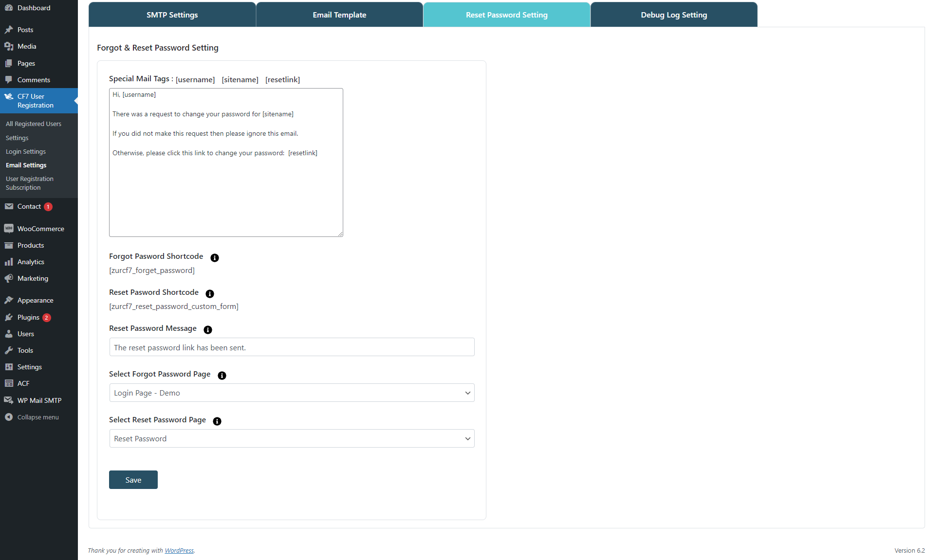Click the Plugins icon in sidebar
The height and width of the screenshot is (560, 927).
(x=9, y=317)
